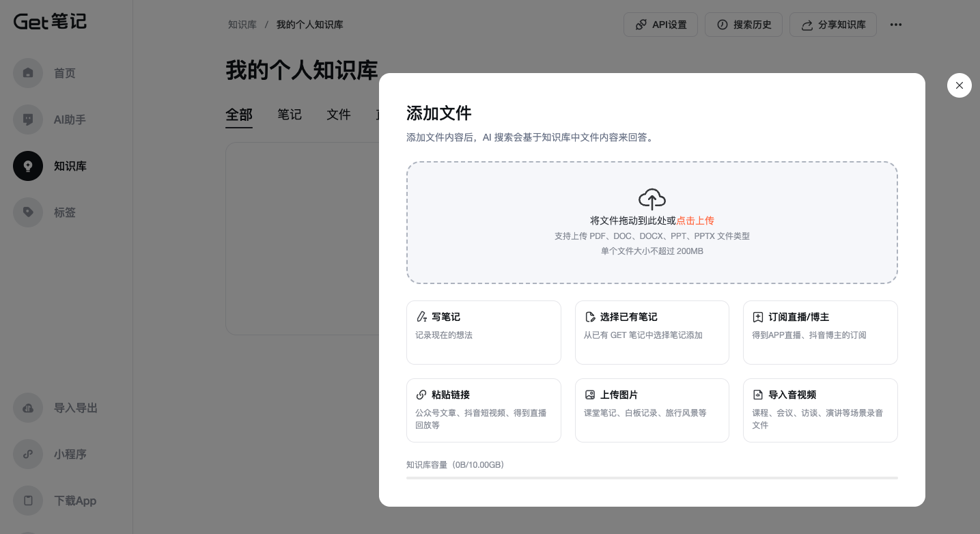Viewport: 980px width, 534px height.
Task: Click the 知识库容量 storage progress bar
Action: click(652, 477)
